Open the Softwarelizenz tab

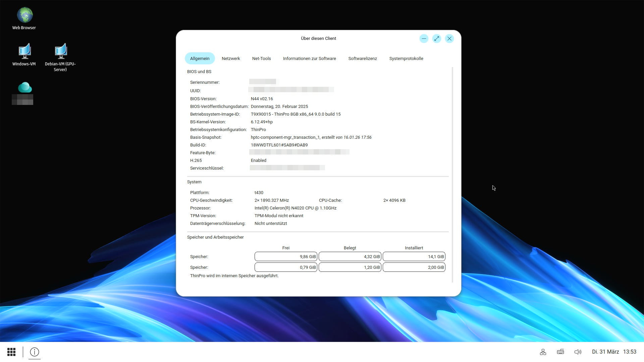[362, 58]
